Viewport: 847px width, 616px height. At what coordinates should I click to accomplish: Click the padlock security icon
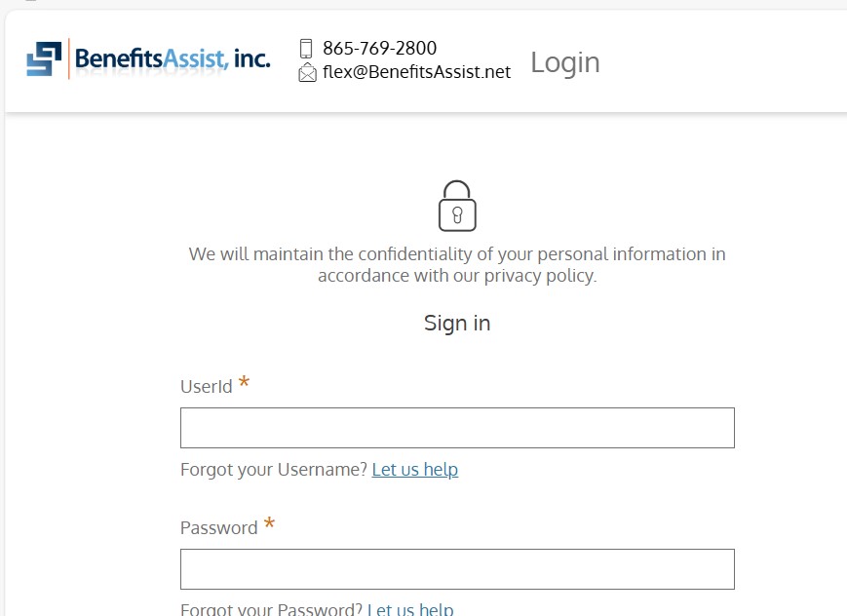coord(457,206)
